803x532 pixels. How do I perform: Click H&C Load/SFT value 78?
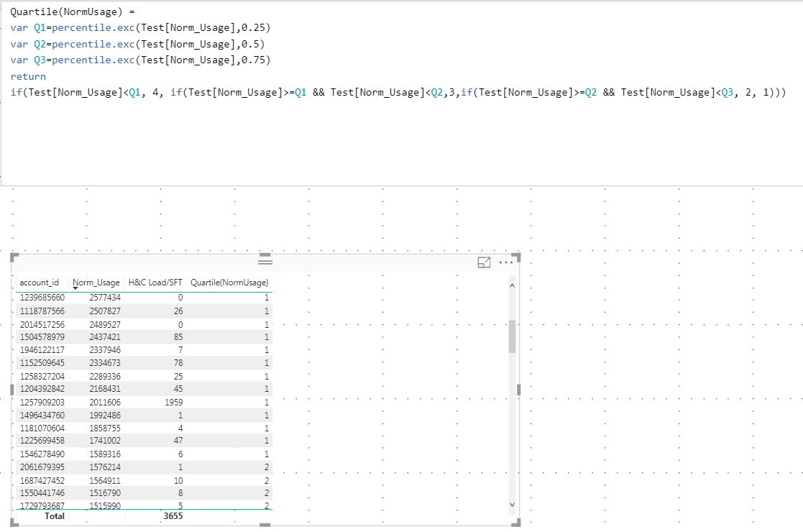pyautogui.click(x=178, y=362)
